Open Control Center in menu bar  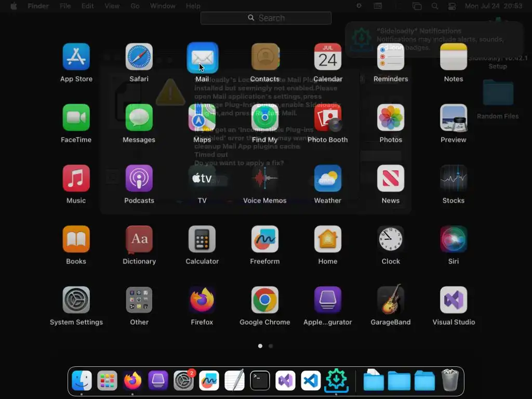452,6
